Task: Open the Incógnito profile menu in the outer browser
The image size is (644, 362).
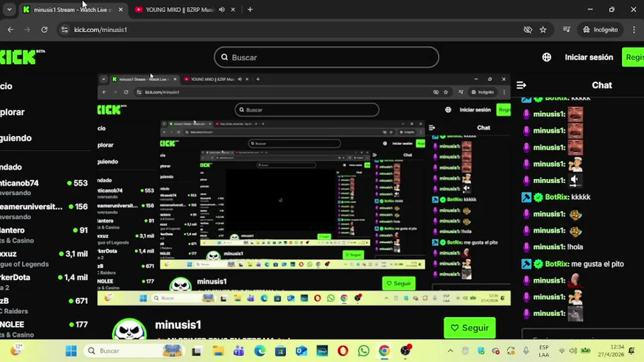Action: tap(600, 30)
